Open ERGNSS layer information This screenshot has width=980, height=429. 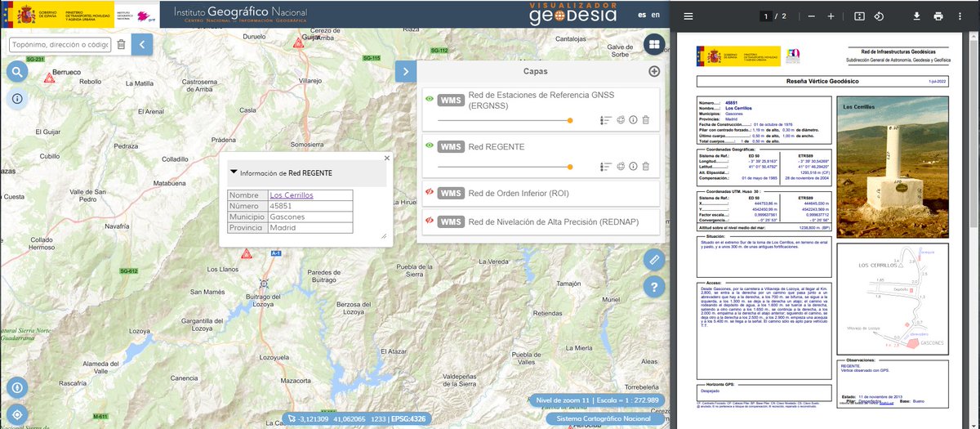click(632, 120)
